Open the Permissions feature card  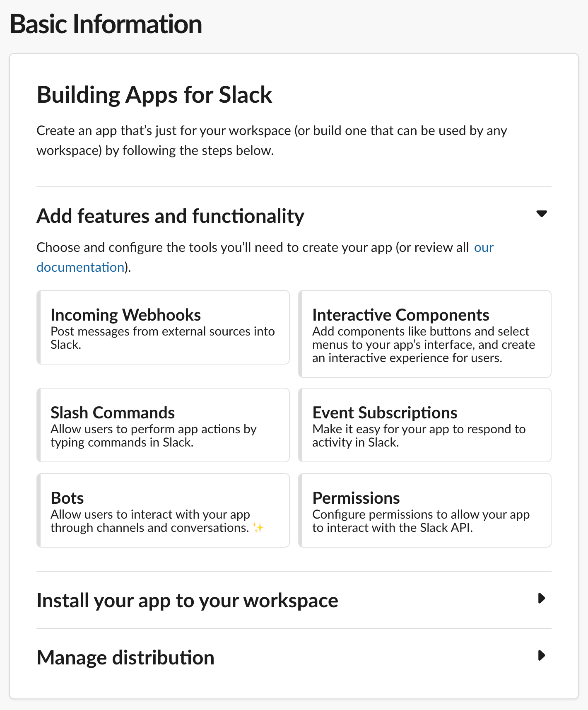click(x=425, y=510)
